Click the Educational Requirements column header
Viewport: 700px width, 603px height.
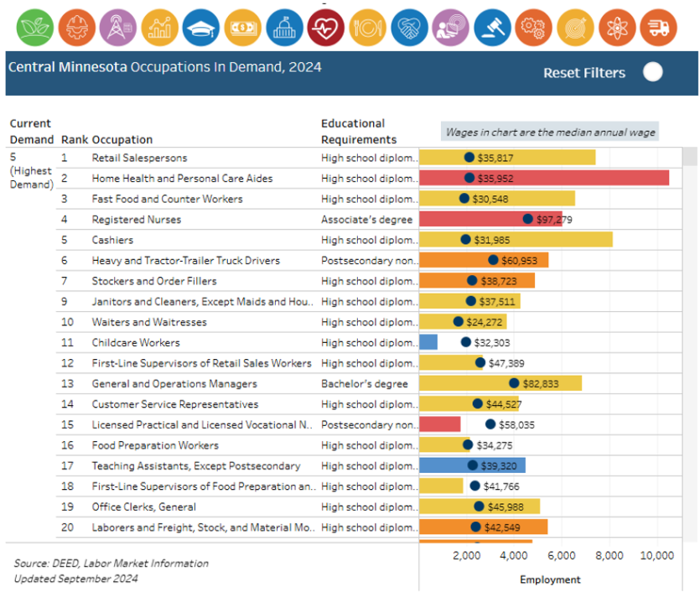tap(359, 132)
